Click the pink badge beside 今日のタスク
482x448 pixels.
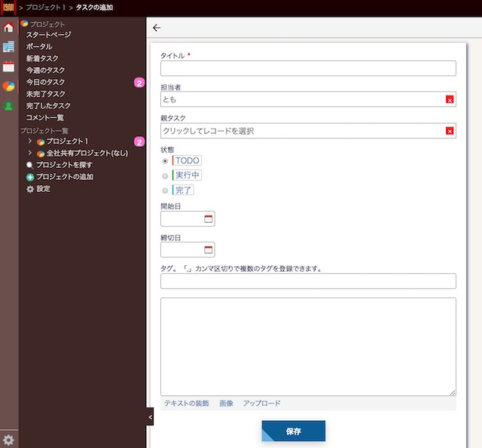pyautogui.click(x=139, y=83)
